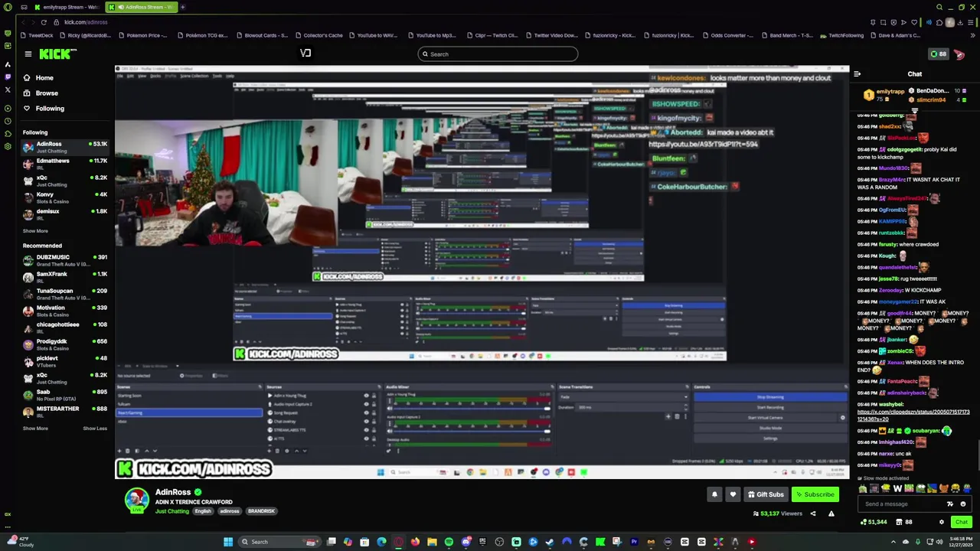Open the shop icon next to 88
This screenshot has height=551, width=980.
click(x=899, y=522)
